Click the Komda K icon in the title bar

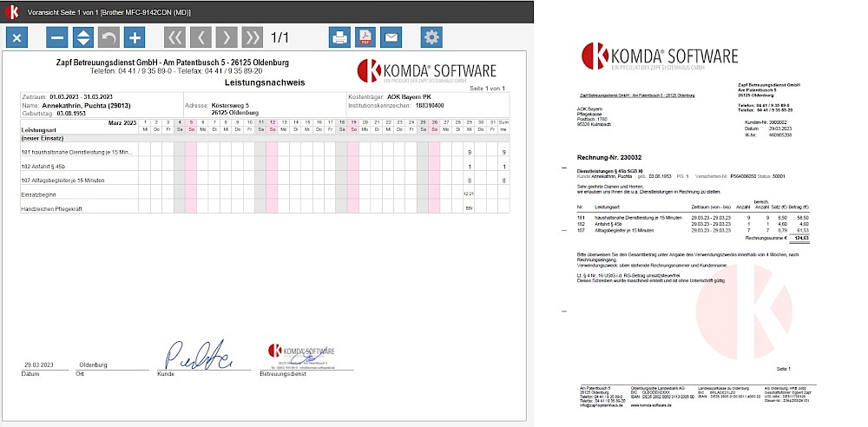pos(13,11)
